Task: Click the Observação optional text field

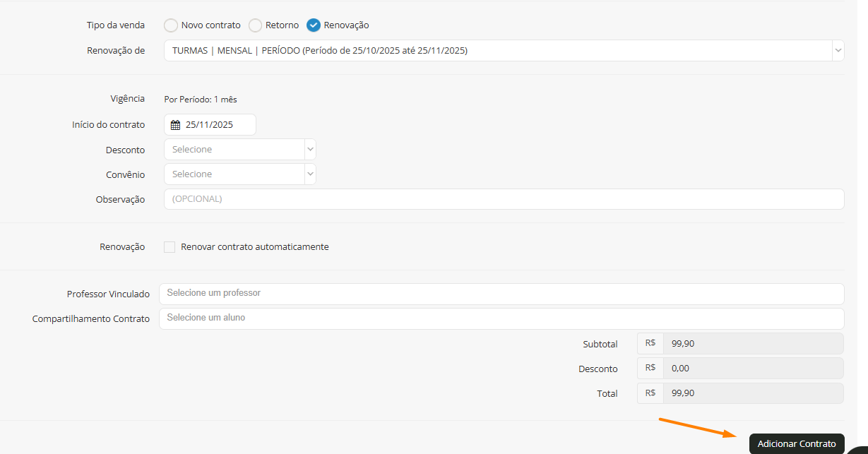Action: click(x=504, y=199)
